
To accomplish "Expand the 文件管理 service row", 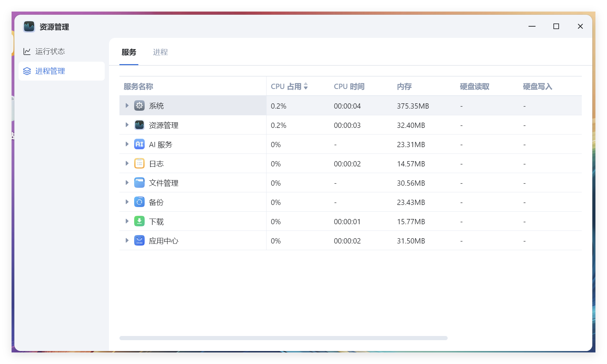I will click(x=127, y=183).
